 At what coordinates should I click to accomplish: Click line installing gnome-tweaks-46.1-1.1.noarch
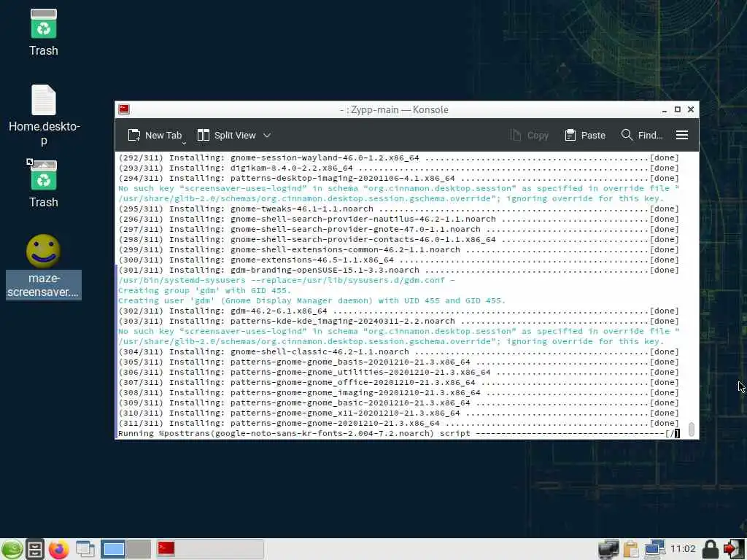tap(398, 209)
